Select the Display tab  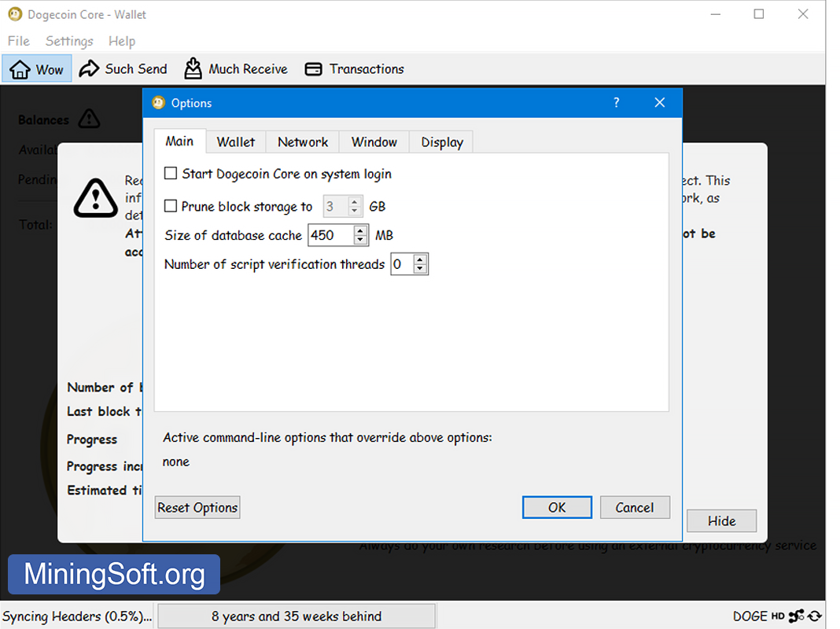pos(442,142)
